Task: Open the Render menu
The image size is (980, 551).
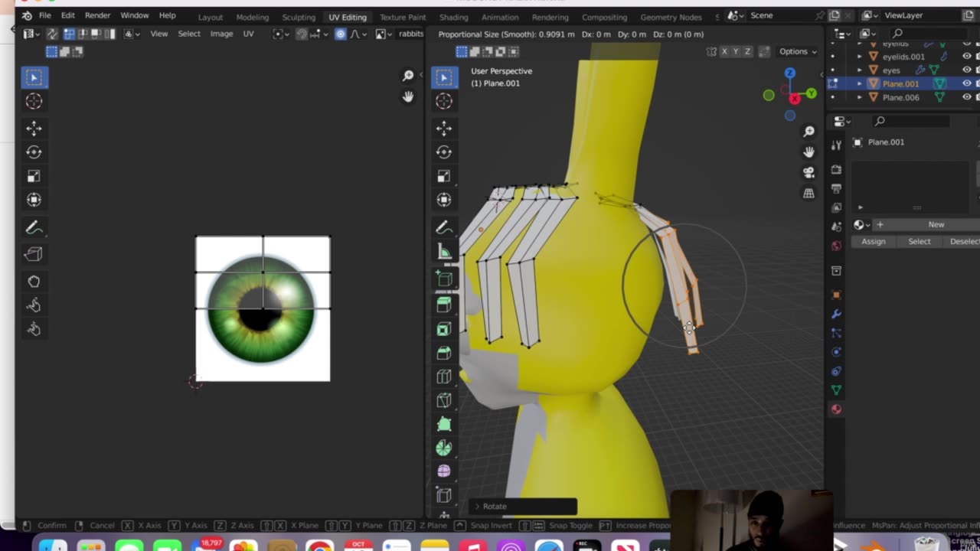Action: pos(97,15)
